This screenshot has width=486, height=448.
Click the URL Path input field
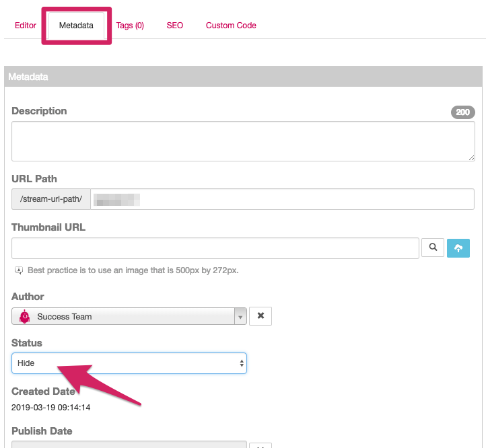[x=282, y=199]
